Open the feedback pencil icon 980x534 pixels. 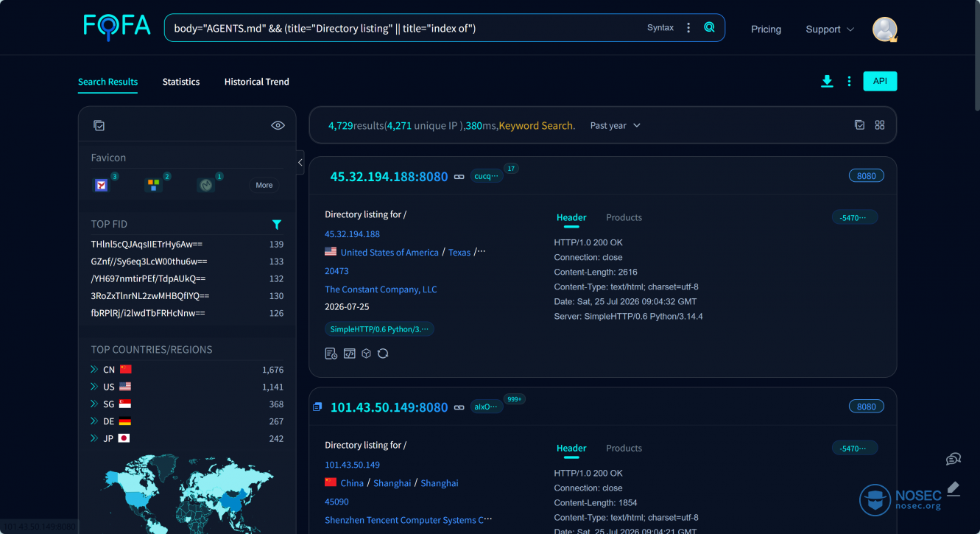pyautogui.click(x=953, y=488)
